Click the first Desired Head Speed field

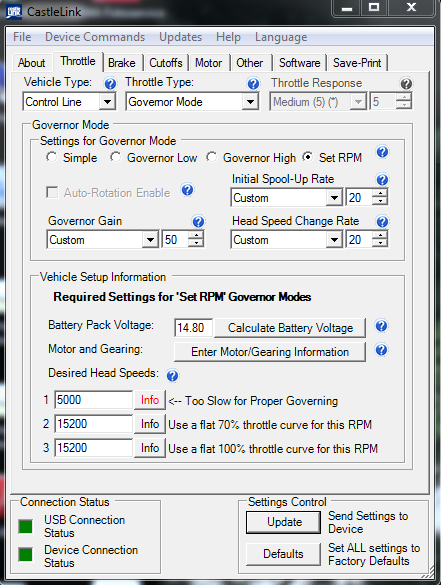pyautogui.click(x=93, y=400)
